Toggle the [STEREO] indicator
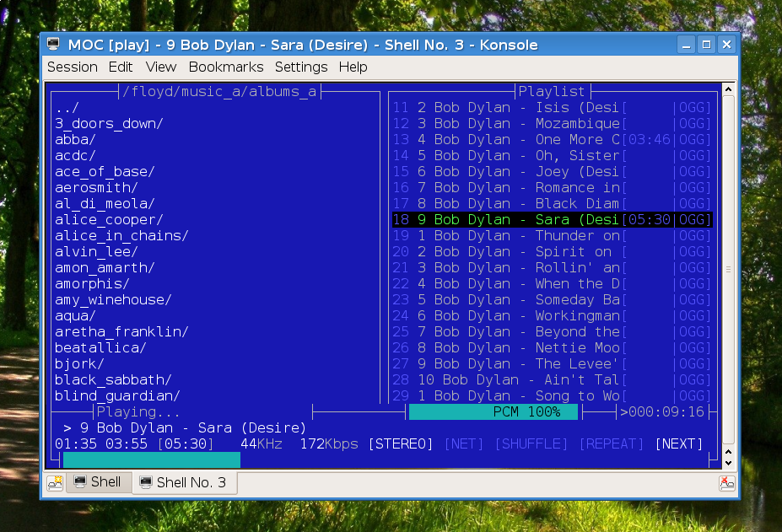The image size is (782, 532). point(401,443)
